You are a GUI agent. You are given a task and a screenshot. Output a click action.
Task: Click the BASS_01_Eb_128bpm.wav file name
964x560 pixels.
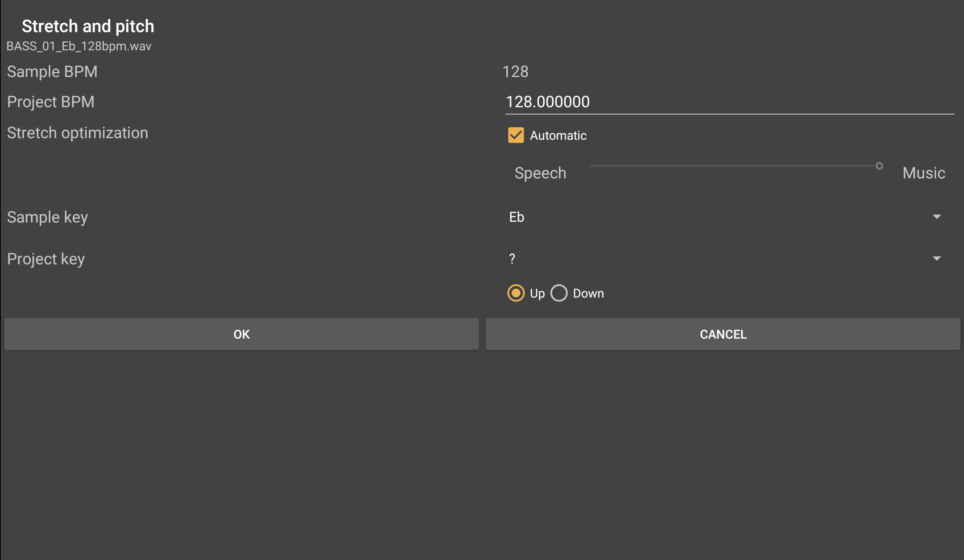[79, 46]
